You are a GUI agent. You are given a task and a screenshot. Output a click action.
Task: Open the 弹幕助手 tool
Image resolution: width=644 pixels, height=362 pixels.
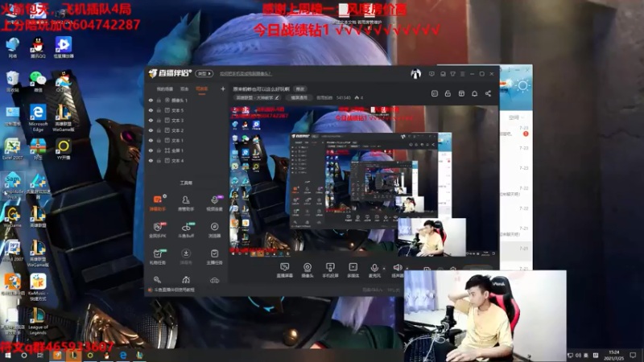157,204
